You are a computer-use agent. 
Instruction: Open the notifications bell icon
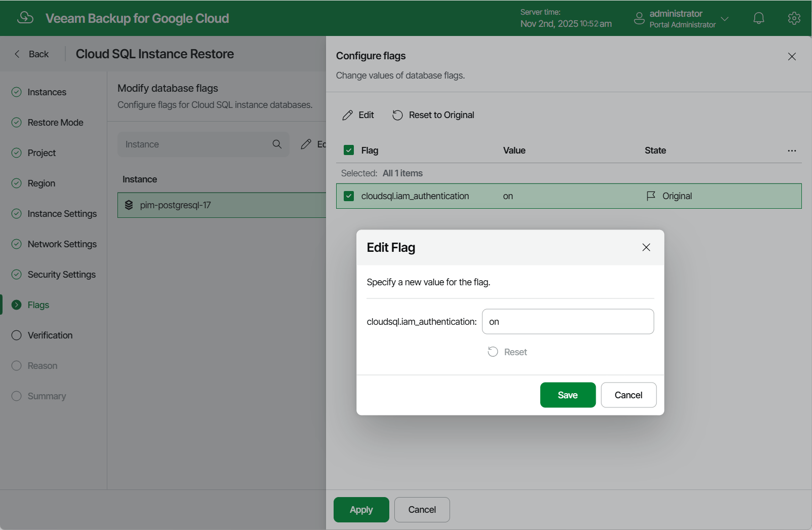758,18
